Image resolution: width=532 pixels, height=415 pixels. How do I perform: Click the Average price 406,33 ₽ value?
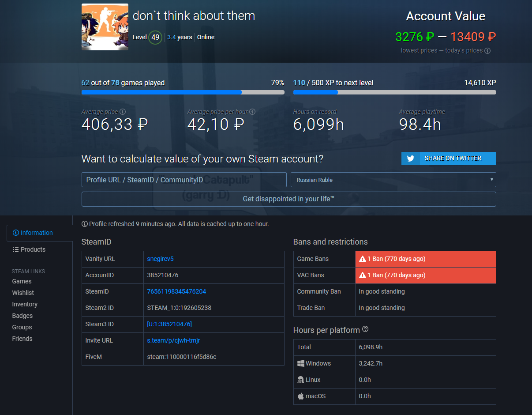(115, 124)
